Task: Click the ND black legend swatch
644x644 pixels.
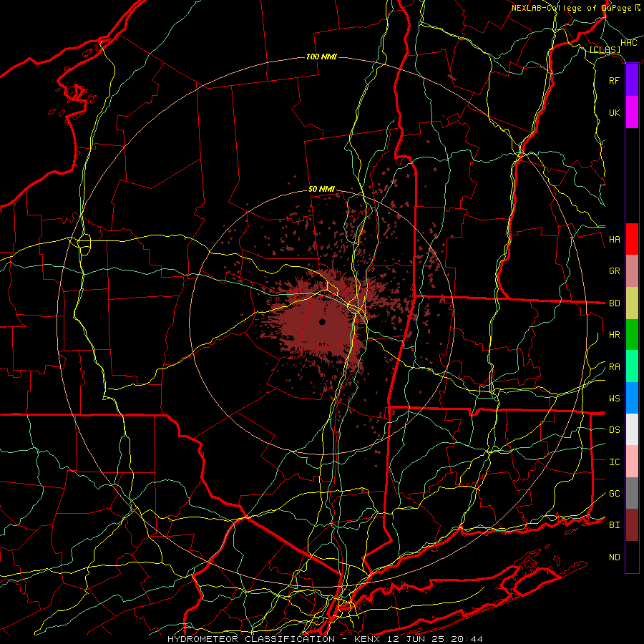Action: click(x=632, y=557)
